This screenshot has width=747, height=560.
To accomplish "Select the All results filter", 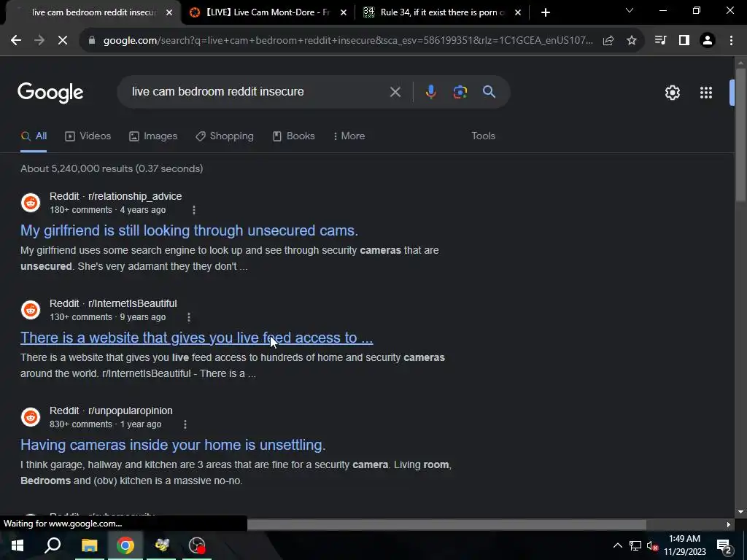I will (x=34, y=136).
